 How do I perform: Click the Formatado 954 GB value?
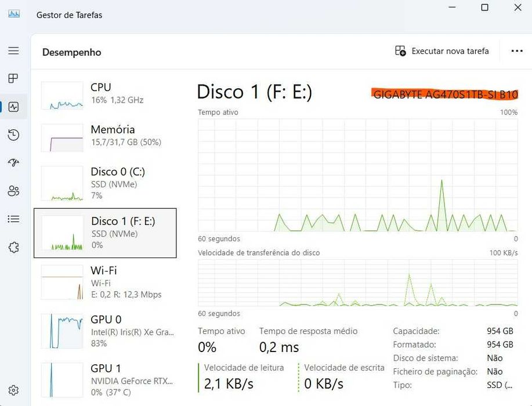click(x=500, y=345)
